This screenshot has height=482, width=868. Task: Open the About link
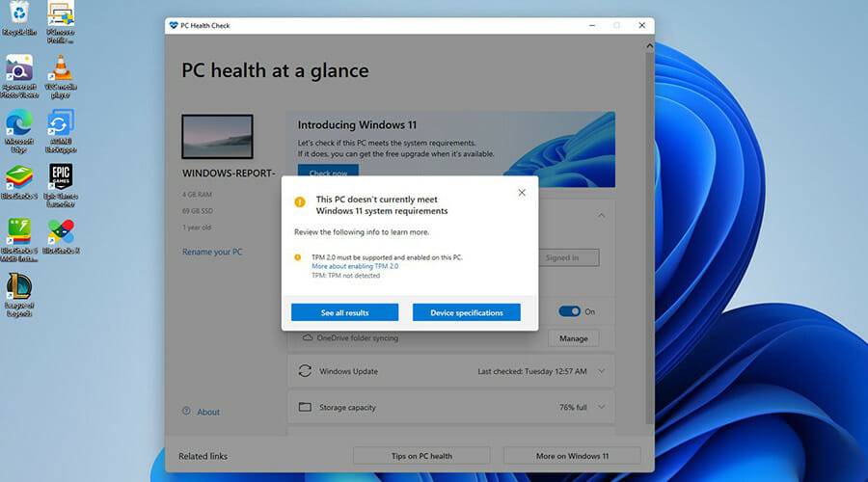208,412
